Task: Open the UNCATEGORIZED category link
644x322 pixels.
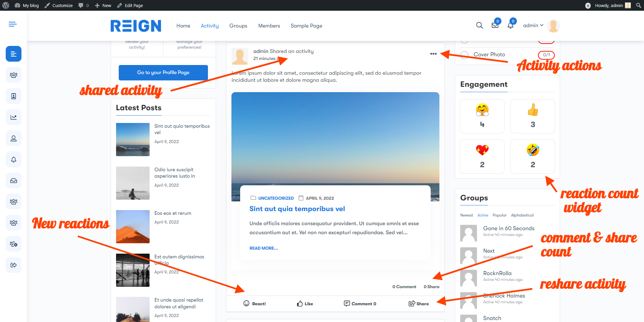Action: point(276,198)
